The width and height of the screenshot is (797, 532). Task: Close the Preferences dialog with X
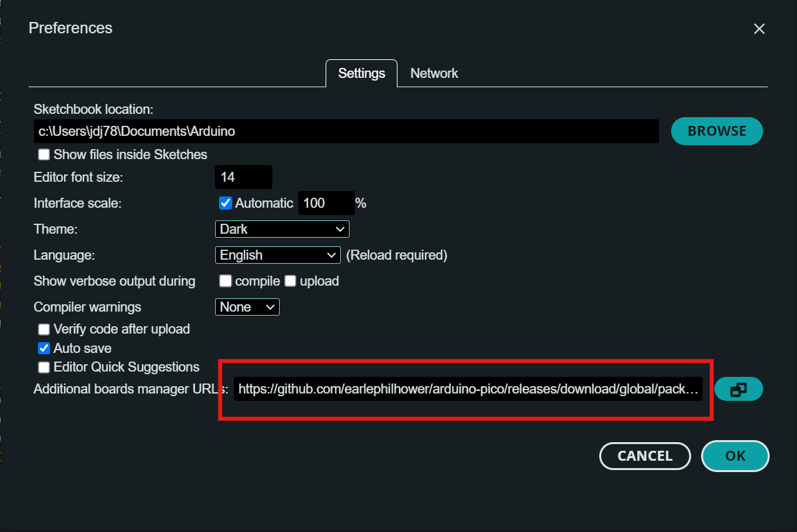(759, 29)
